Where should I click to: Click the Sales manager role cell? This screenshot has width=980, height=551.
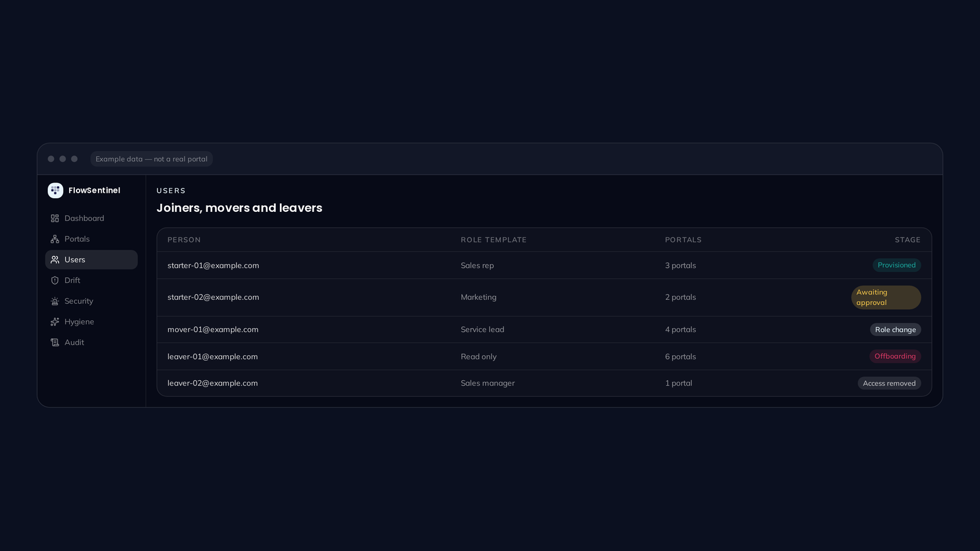[488, 383]
